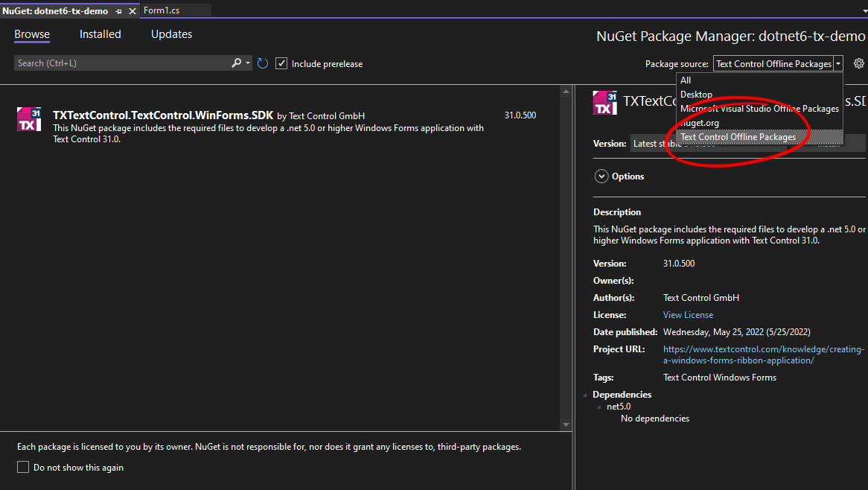This screenshot has width=868, height=490.
Task: Click Text Control GmbH author value
Action: pyautogui.click(x=701, y=298)
